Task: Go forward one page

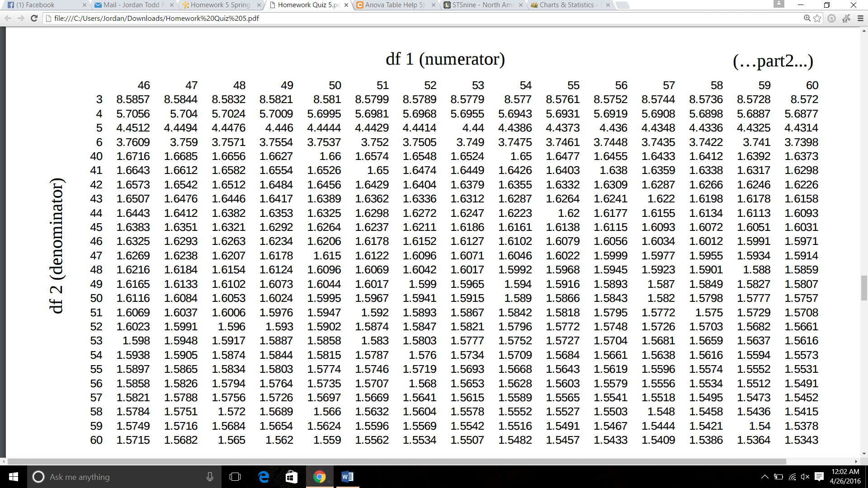Action: 21,19
